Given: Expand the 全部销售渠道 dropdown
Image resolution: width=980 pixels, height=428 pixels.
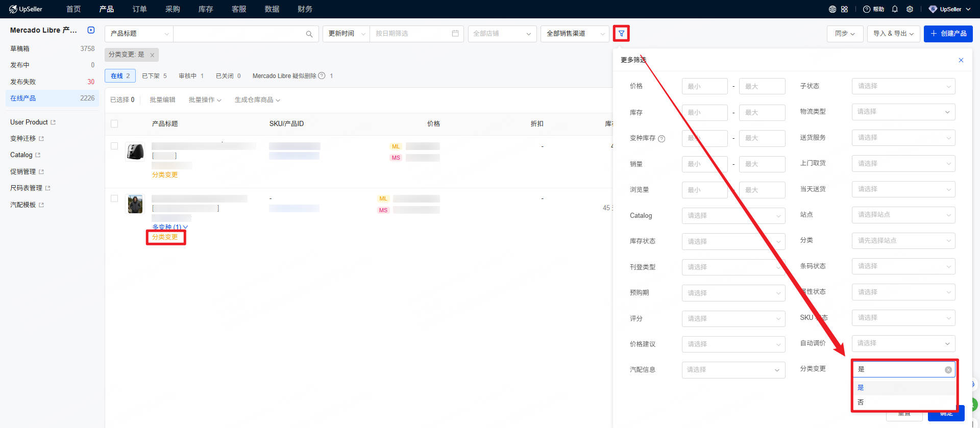Looking at the screenshot, I should coord(574,34).
